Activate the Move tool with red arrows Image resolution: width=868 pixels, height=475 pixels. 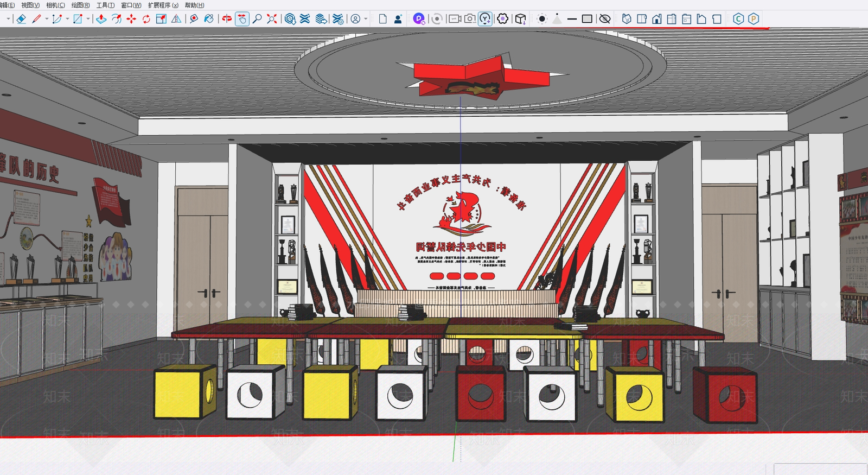point(131,19)
